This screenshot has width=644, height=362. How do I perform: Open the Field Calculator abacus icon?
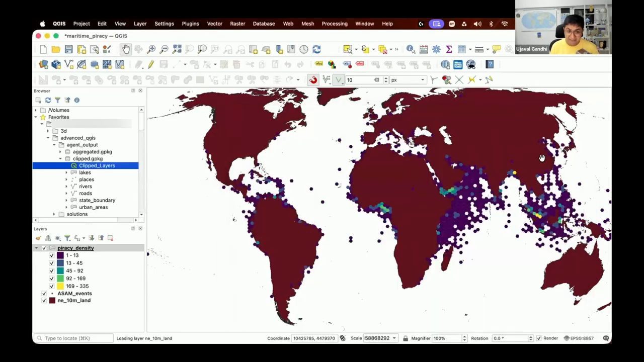(x=424, y=49)
